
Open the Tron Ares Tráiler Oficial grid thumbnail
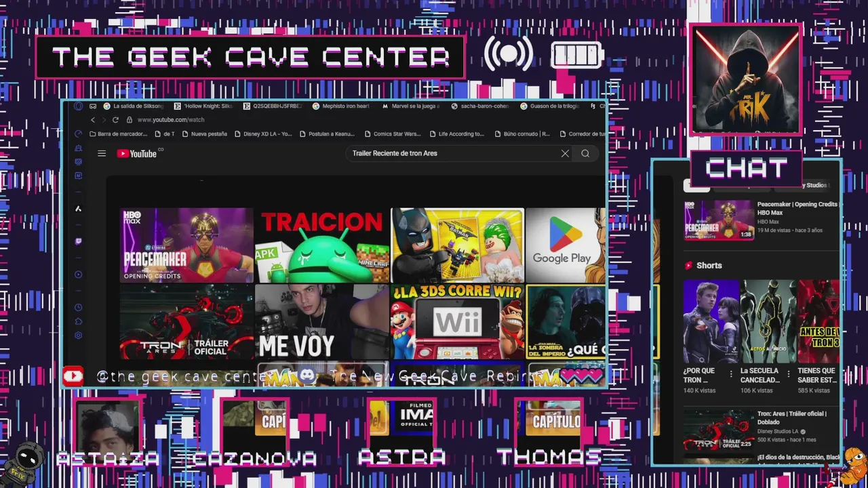click(x=186, y=322)
